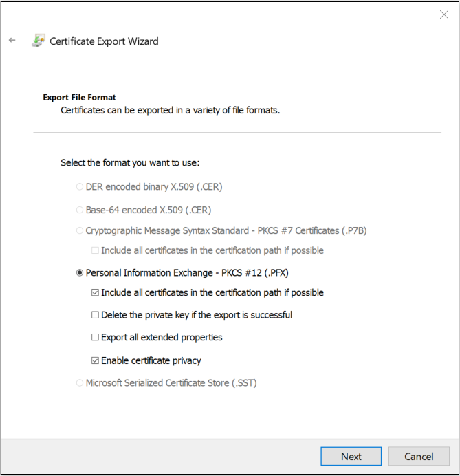Click the Export File Format heading
The height and width of the screenshot is (476, 460).
coord(79,98)
